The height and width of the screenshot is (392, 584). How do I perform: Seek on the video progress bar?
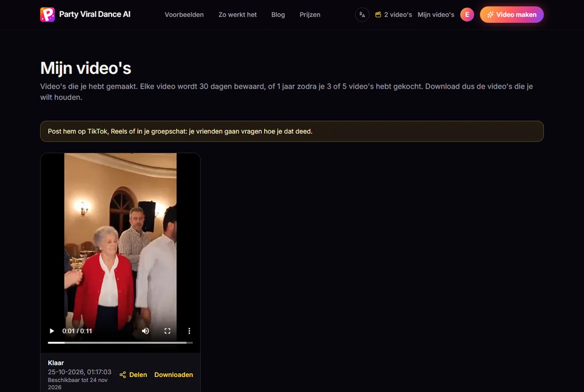[121, 343]
